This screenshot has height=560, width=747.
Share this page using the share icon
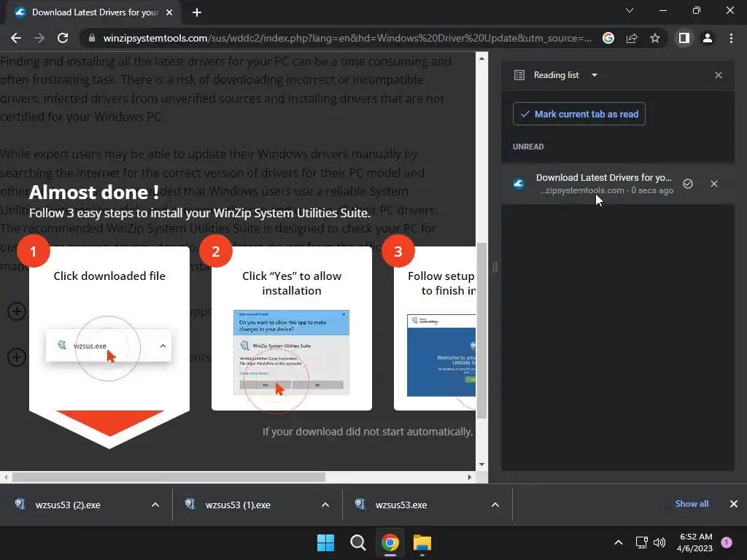click(x=632, y=38)
